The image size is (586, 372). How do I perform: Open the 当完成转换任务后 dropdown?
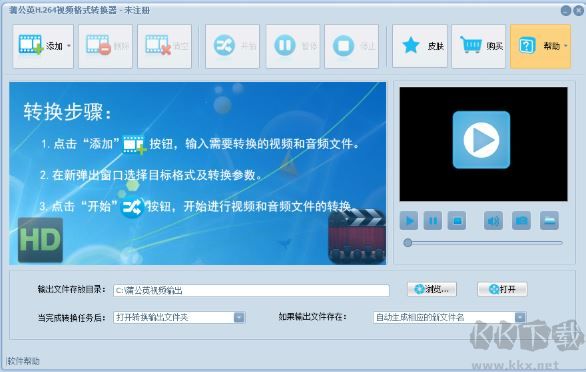(x=179, y=317)
